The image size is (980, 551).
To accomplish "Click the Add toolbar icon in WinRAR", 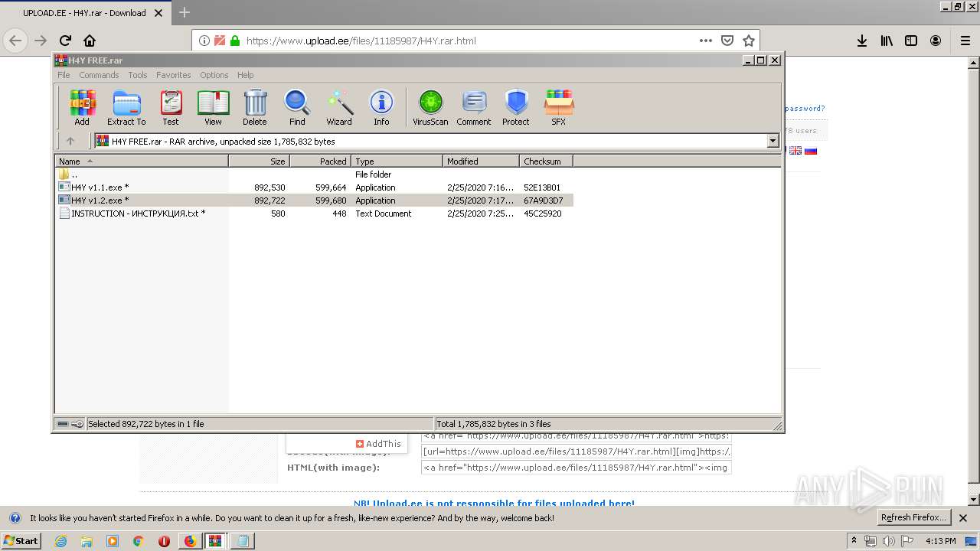I will point(82,107).
